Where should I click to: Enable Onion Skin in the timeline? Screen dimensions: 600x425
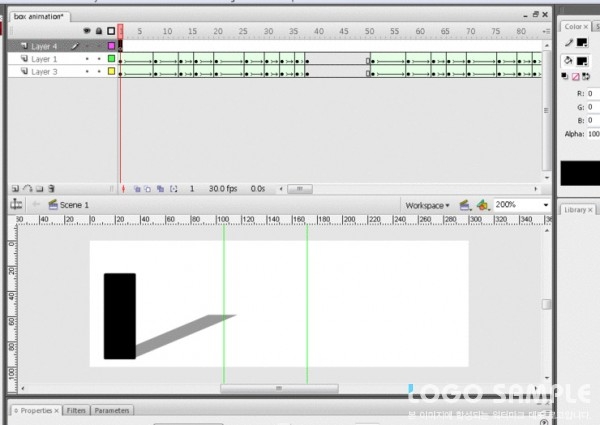tap(137, 188)
